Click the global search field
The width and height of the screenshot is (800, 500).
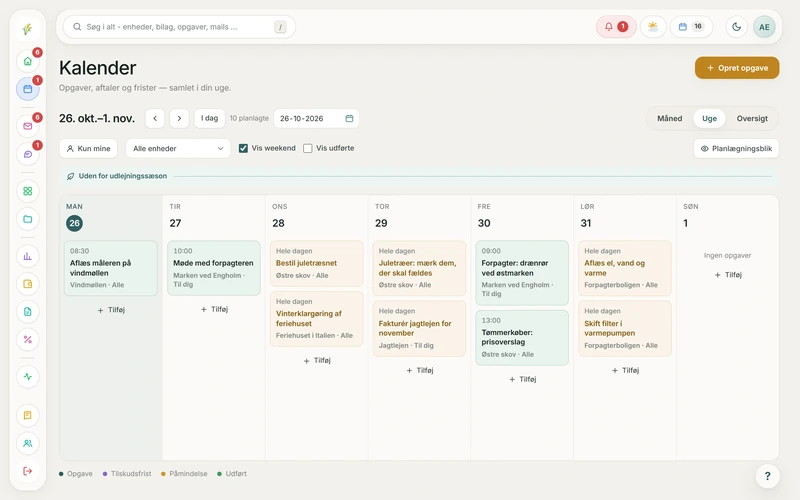179,27
